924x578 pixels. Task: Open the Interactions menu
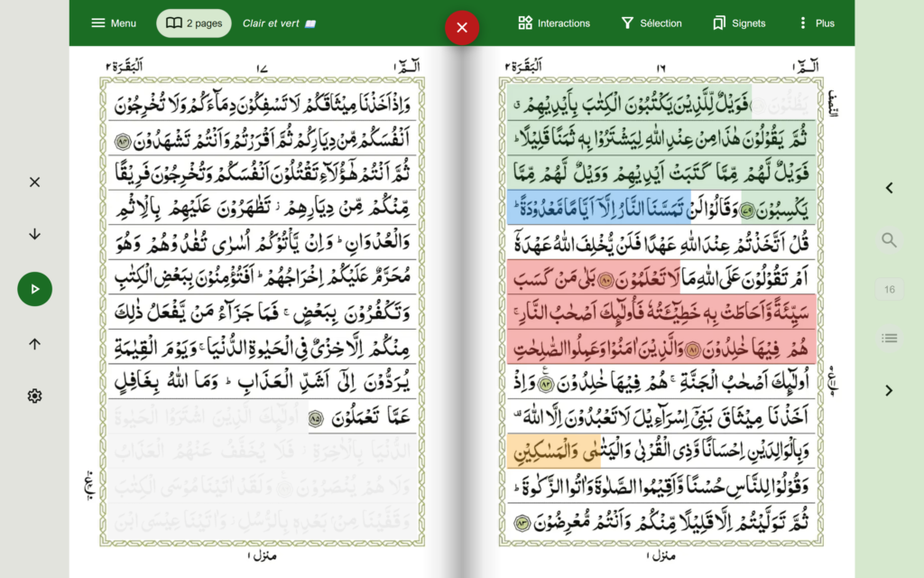pos(554,23)
